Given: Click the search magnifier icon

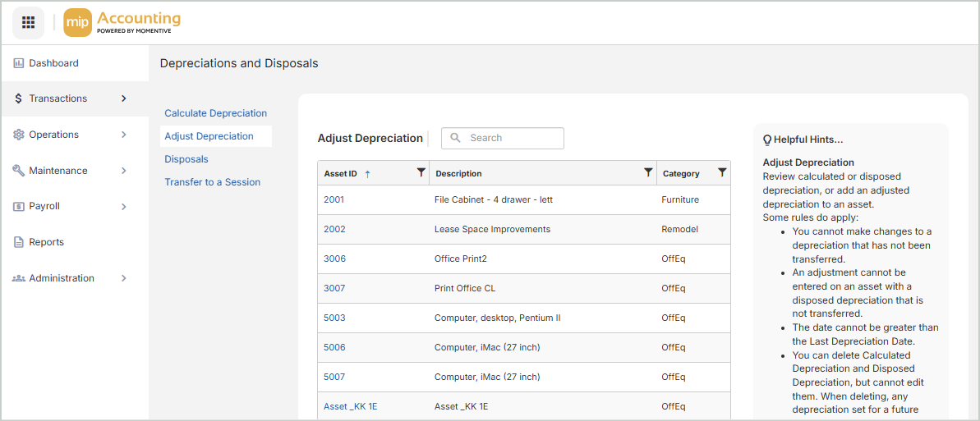Looking at the screenshot, I should coord(456,138).
